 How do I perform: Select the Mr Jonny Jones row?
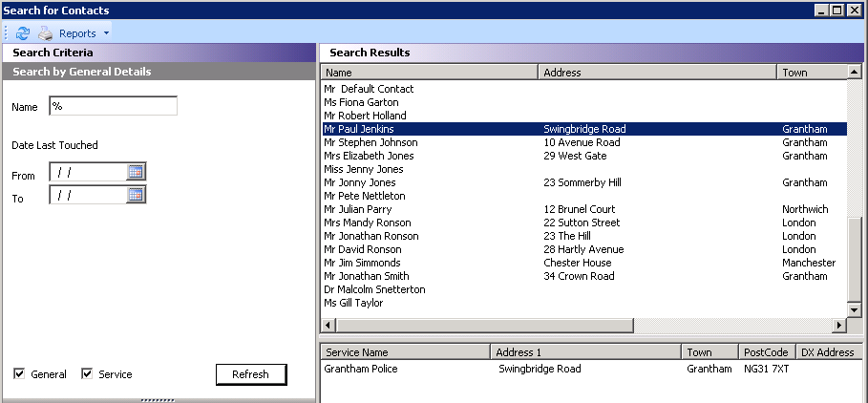pos(584,182)
